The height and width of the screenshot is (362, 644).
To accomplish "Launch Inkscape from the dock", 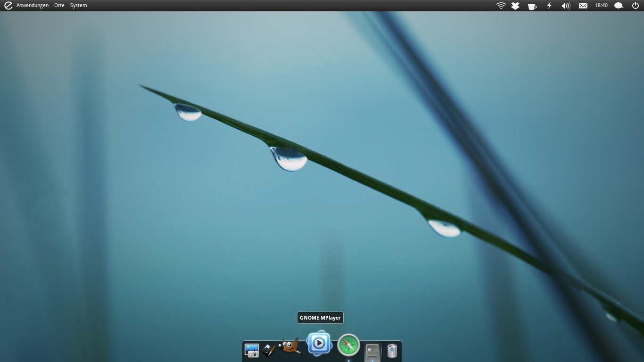I will click(x=268, y=351).
